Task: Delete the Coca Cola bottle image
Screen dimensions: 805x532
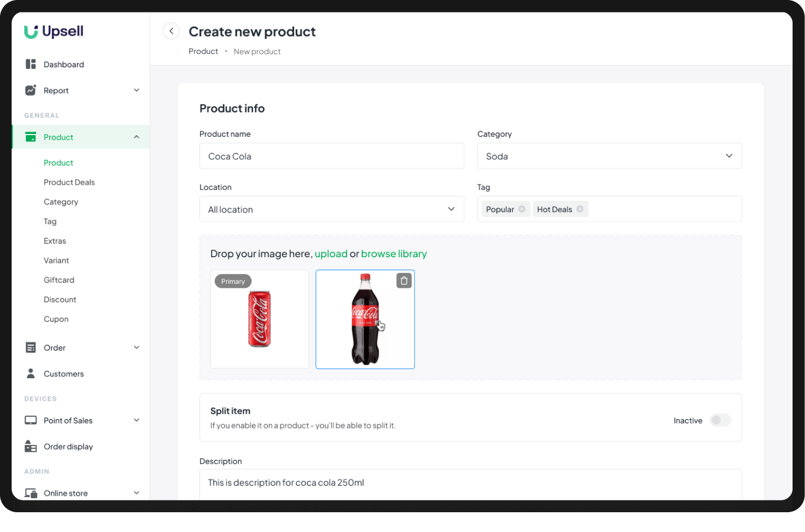Action: 404,280
